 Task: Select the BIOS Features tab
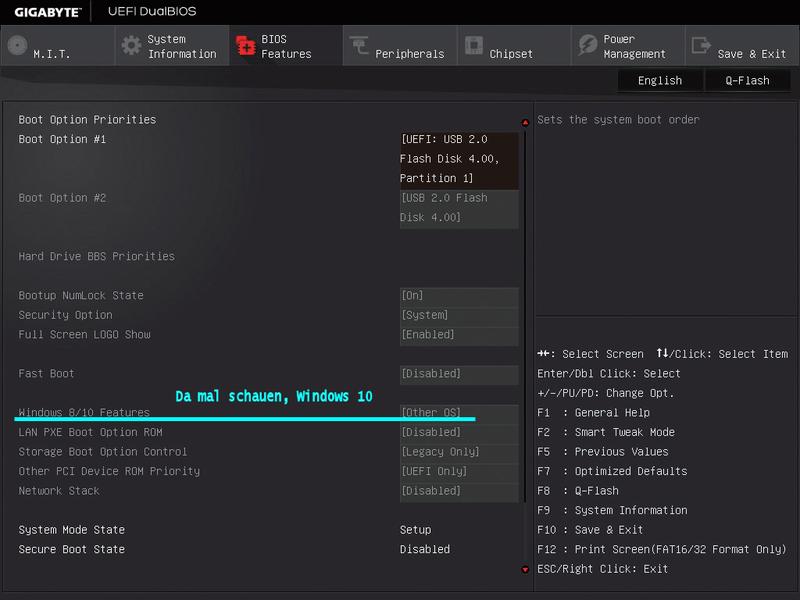click(x=286, y=45)
